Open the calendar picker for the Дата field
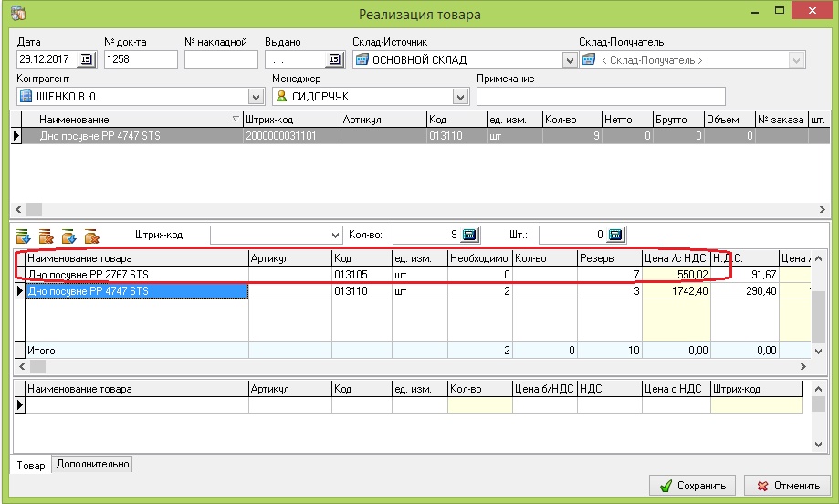 87,60
